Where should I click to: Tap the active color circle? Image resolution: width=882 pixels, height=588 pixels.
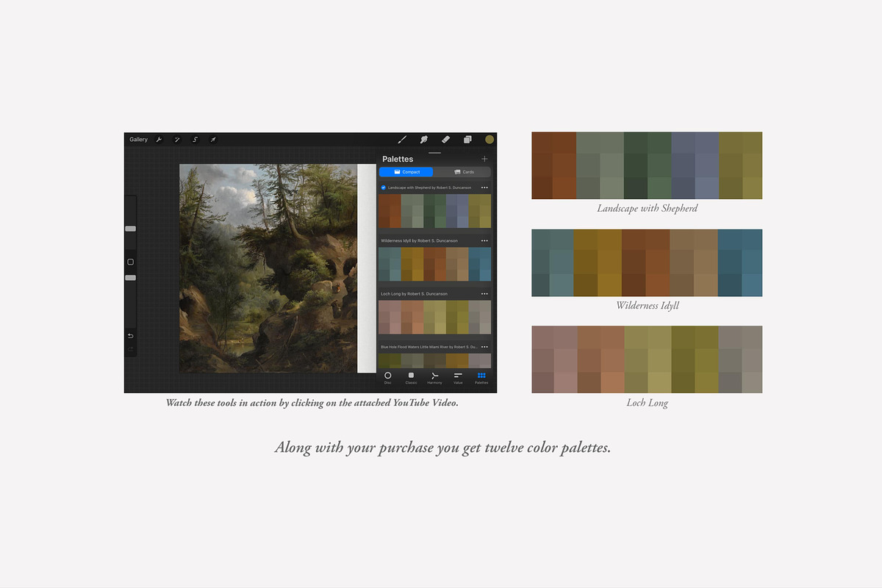pyautogui.click(x=490, y=140)
